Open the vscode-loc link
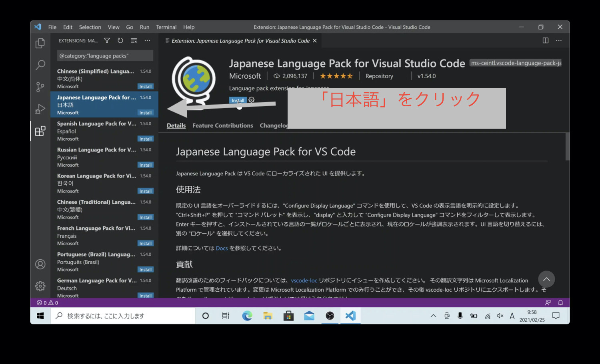The width and height of the screenshot is (600, 364). click(x=304, y=280)
